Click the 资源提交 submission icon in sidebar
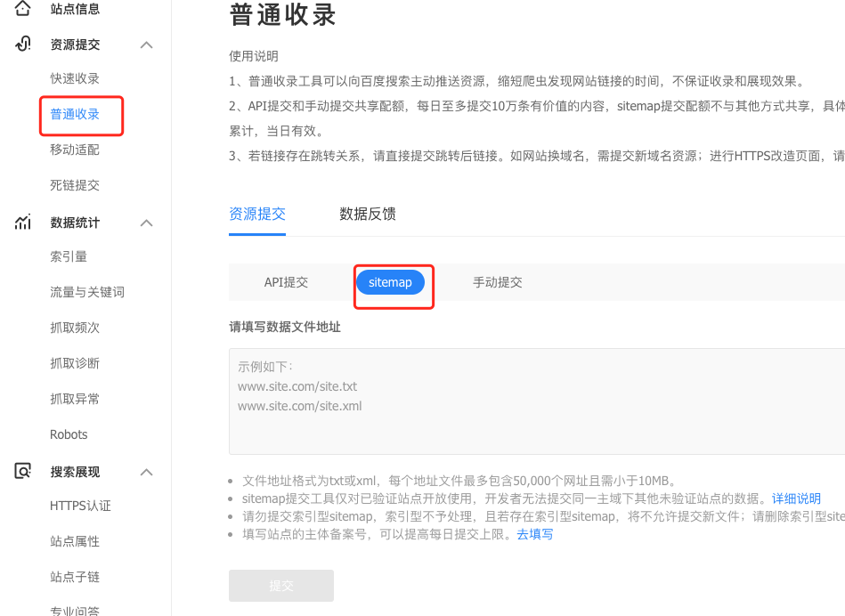 (x=22, y=45)
